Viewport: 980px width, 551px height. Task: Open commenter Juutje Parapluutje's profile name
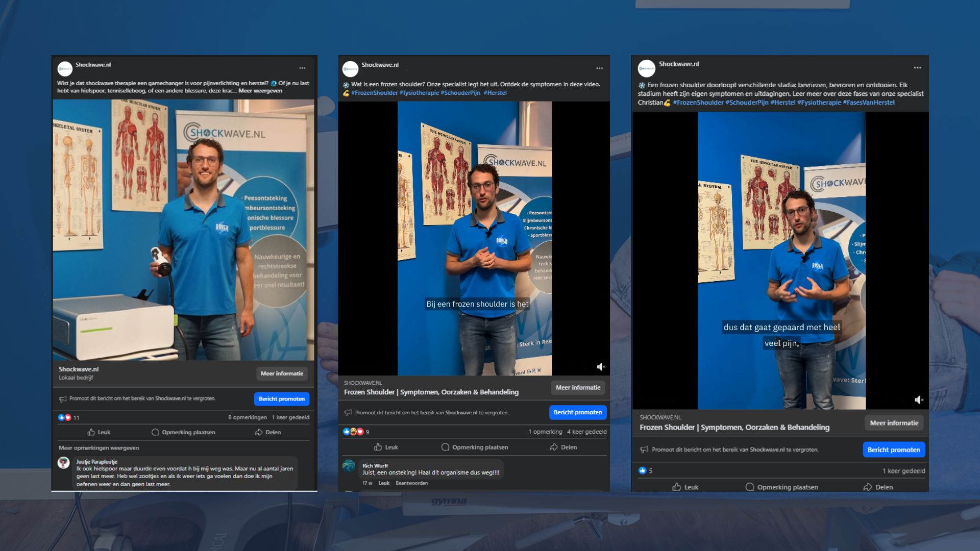click(x=96, y=462)
